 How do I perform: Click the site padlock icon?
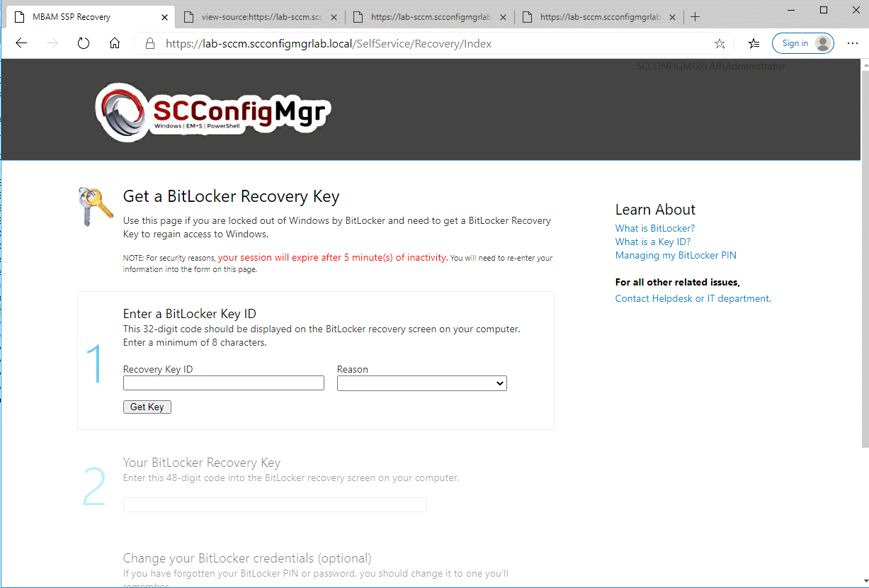(x=149, y=43)
